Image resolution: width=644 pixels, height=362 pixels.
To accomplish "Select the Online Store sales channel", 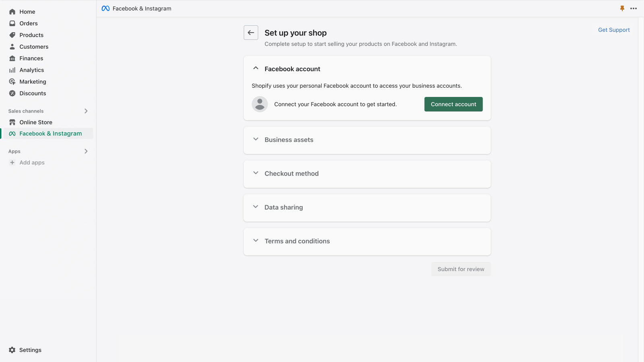I will [x=36, y=122].
